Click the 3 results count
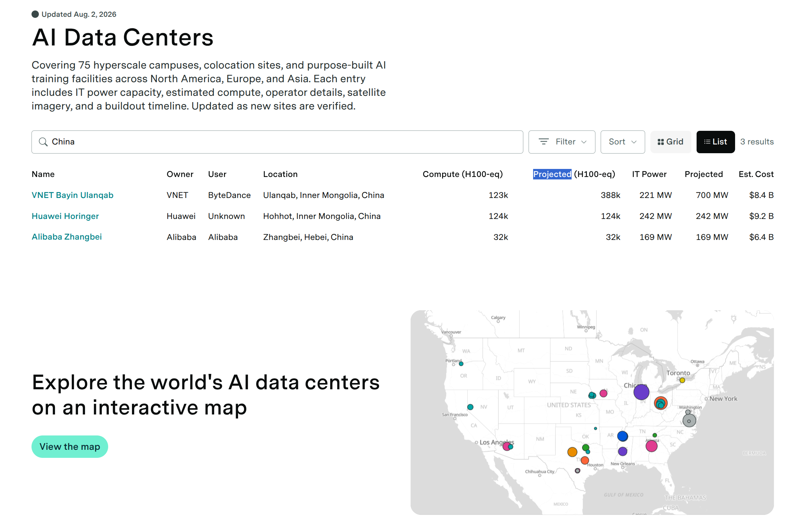This screenshot has height=532, width=796. (757, 142)
